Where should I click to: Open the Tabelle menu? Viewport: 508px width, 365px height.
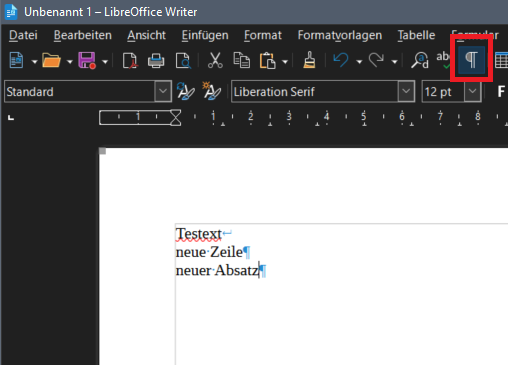coord(416,35)
